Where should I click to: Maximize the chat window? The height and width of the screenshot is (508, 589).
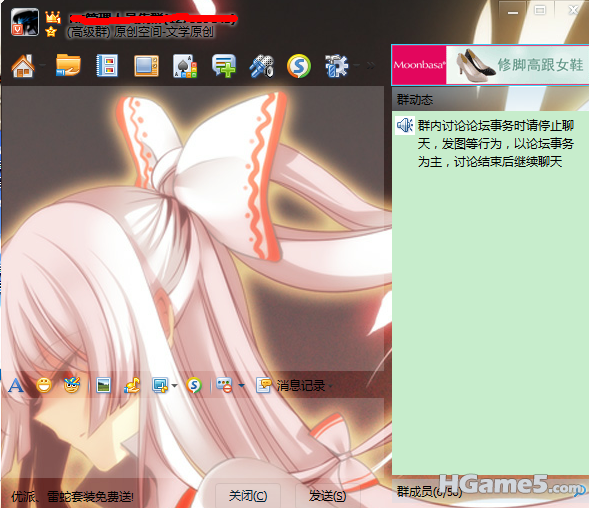(x=540, y=11)
